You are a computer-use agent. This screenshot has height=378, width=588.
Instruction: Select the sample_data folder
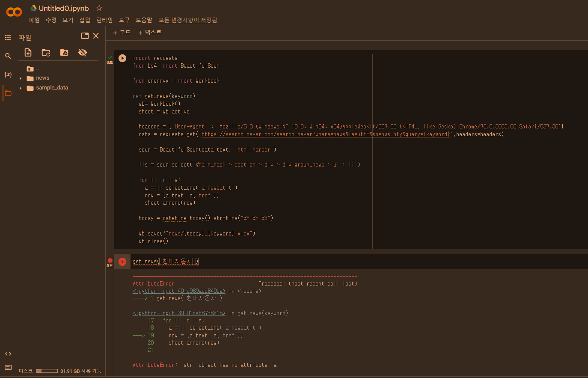[52, 88]
